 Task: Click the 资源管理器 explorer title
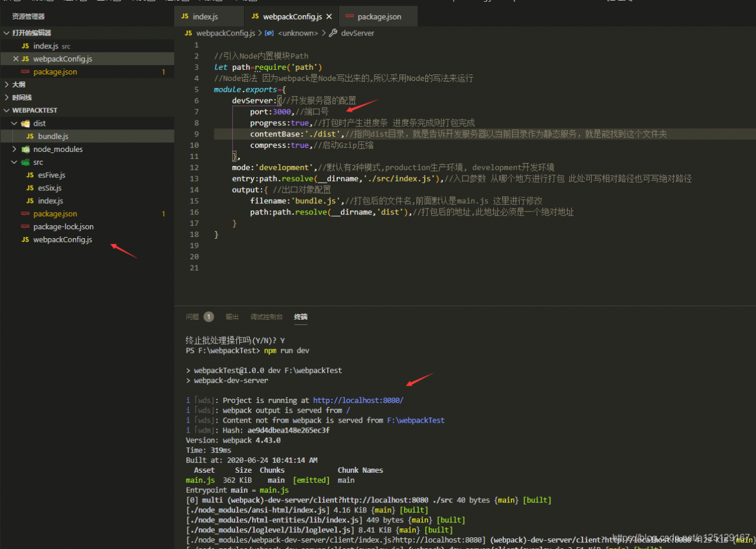tap(28, 17)
